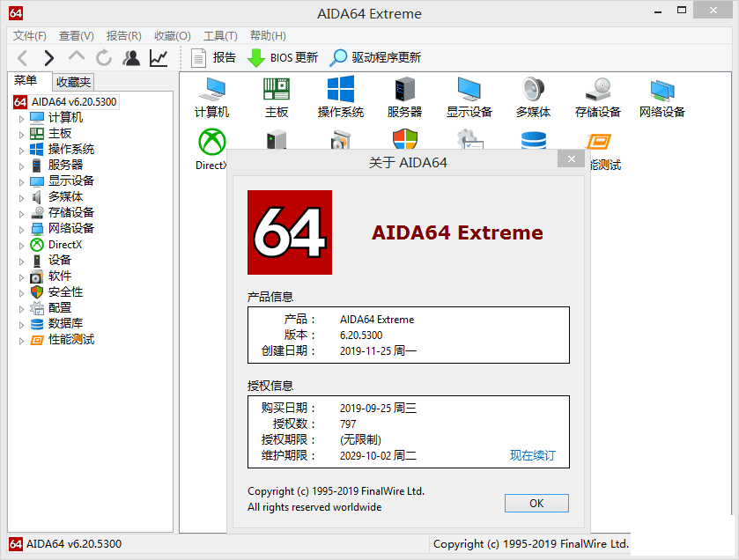
Task: Click 购买日期 value 2019-09-25 周三
Action: coord(378,408)
